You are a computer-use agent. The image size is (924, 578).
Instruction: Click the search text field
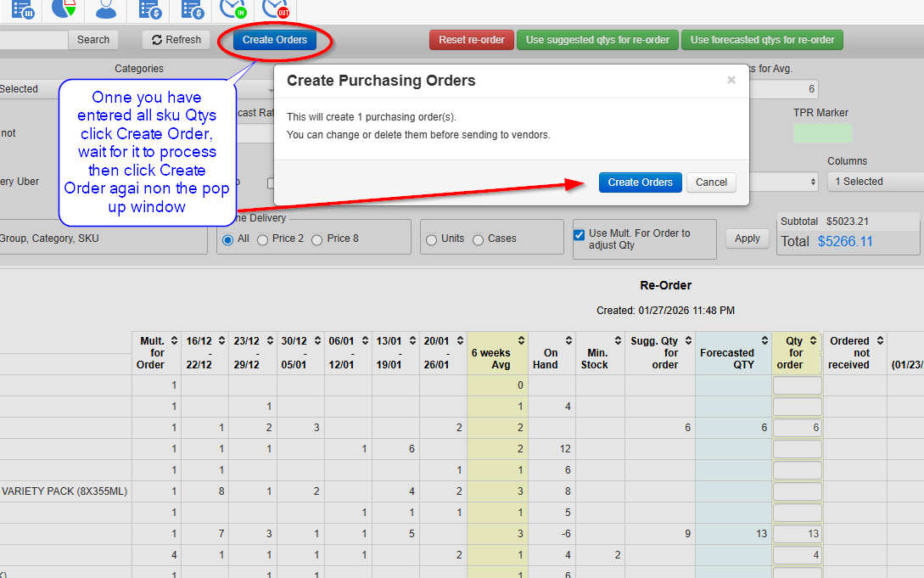(34, 40)
